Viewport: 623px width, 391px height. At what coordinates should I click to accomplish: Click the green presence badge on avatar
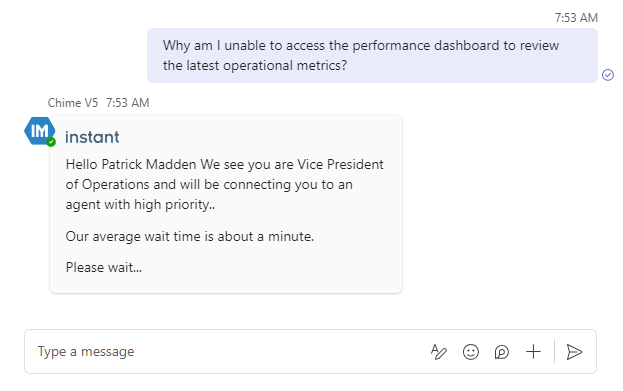51,142
